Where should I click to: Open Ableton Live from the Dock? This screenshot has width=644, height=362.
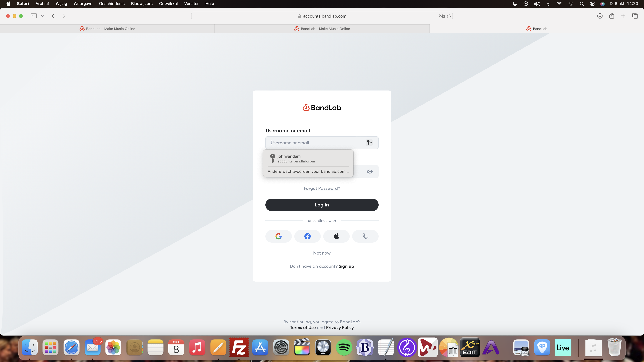[x=563, y=347]
